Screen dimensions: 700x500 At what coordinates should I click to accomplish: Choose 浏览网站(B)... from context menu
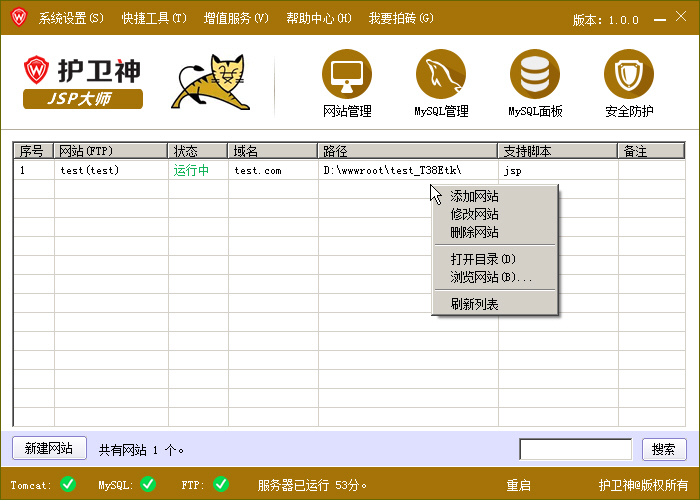(495, 277)
